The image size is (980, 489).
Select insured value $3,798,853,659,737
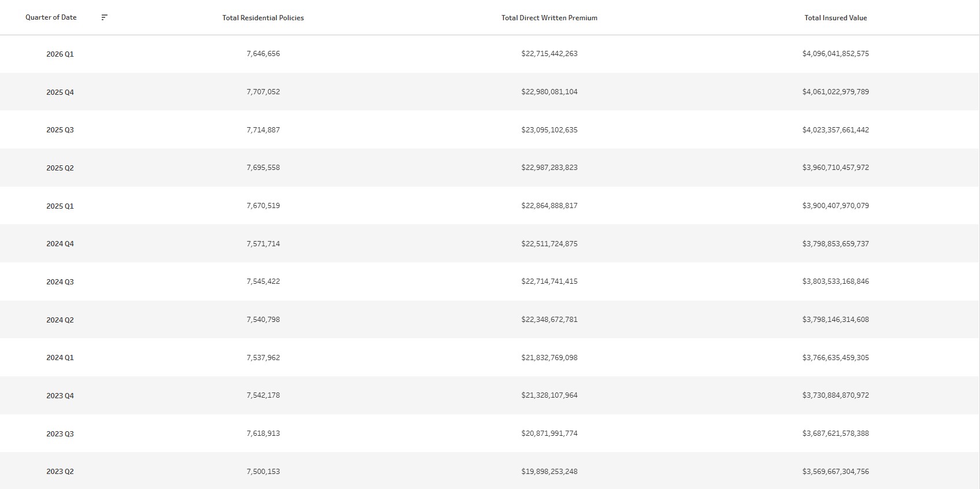click(836, 244)
